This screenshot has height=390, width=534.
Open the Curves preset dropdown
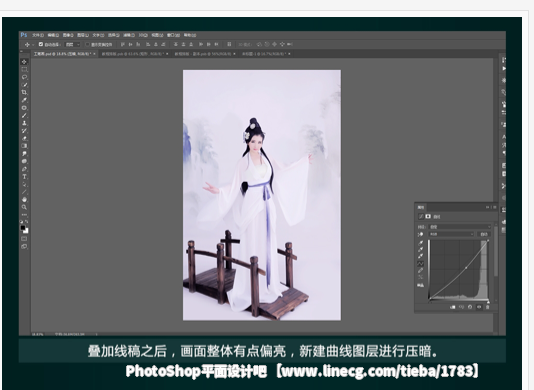pos(459,227)
